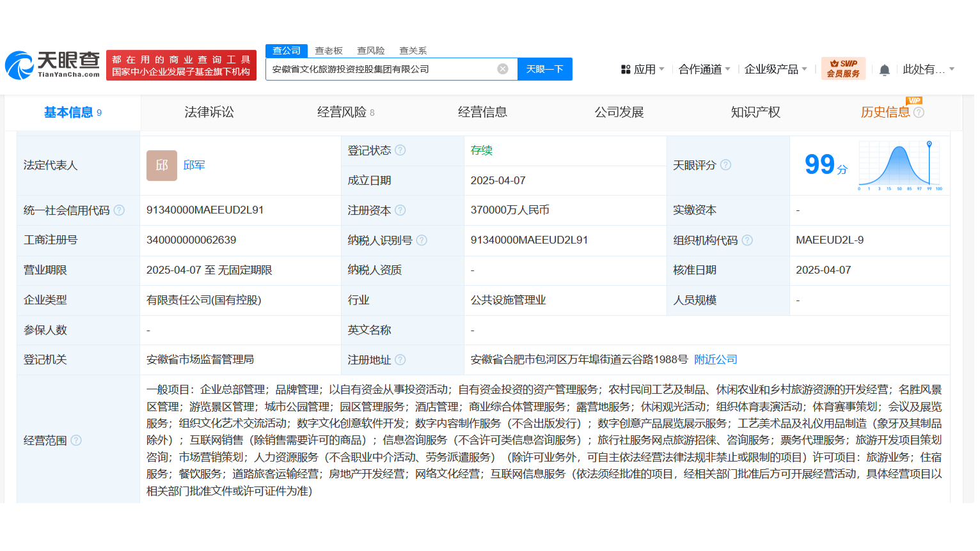This screenshot has height=551, width=980.
Task: Switch to the 经营信息 tab
Action: point(482,113)
